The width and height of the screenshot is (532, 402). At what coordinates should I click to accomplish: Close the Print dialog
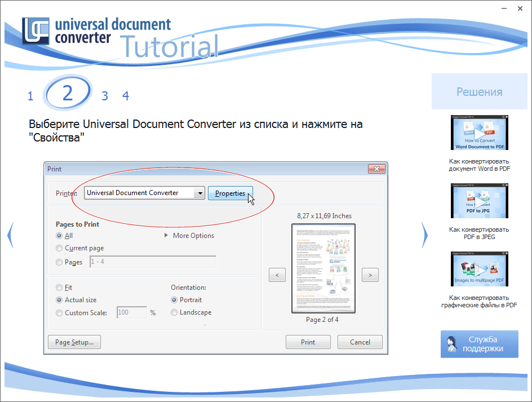point(376,169)
